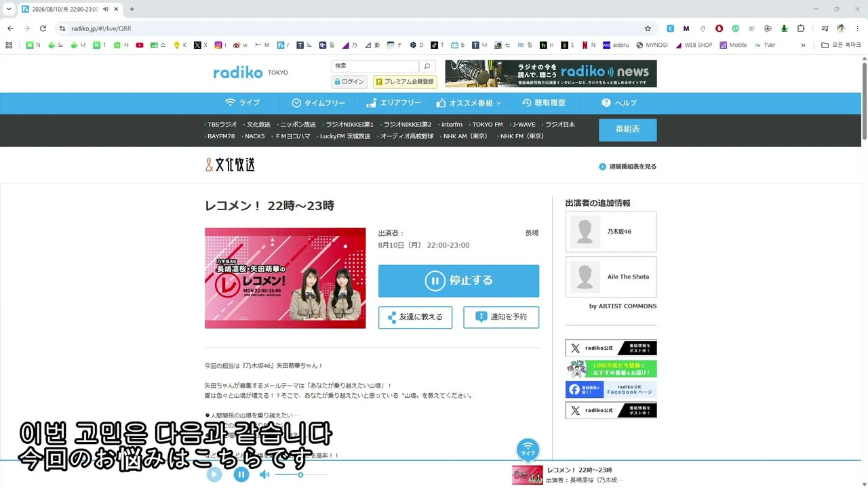Click the 停止する stop button
Image resolution: width=868 pixels, height=488 pixels.
pyautogui.click(x=458, y=281)
